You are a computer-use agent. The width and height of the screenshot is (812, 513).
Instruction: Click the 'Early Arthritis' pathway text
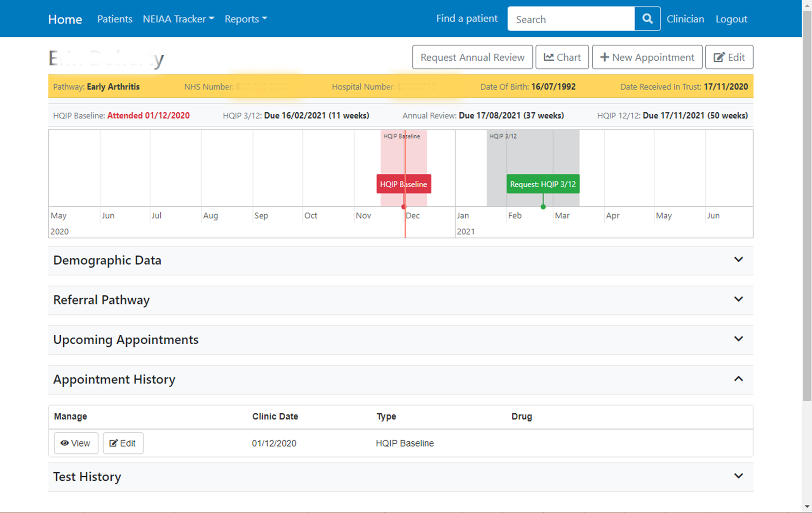(x=113, y=87)
